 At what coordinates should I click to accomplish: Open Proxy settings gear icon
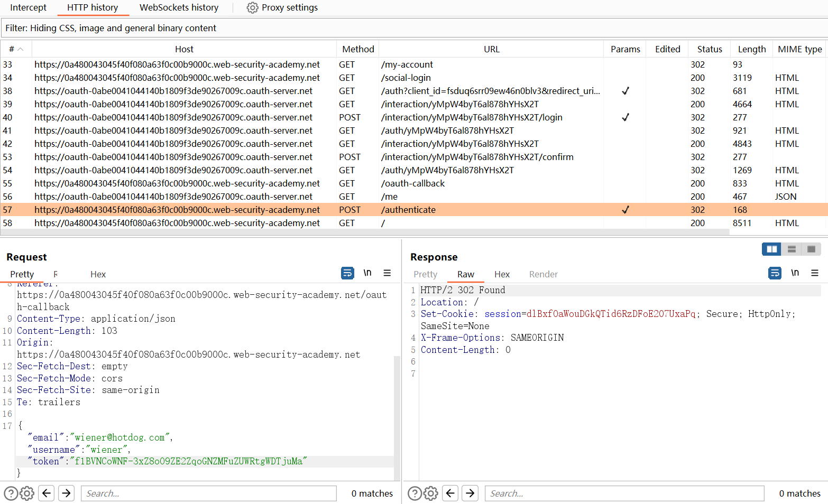[253, 8]
